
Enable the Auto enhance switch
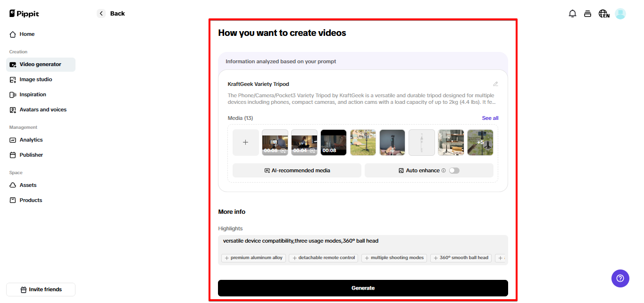coord(454,170)
